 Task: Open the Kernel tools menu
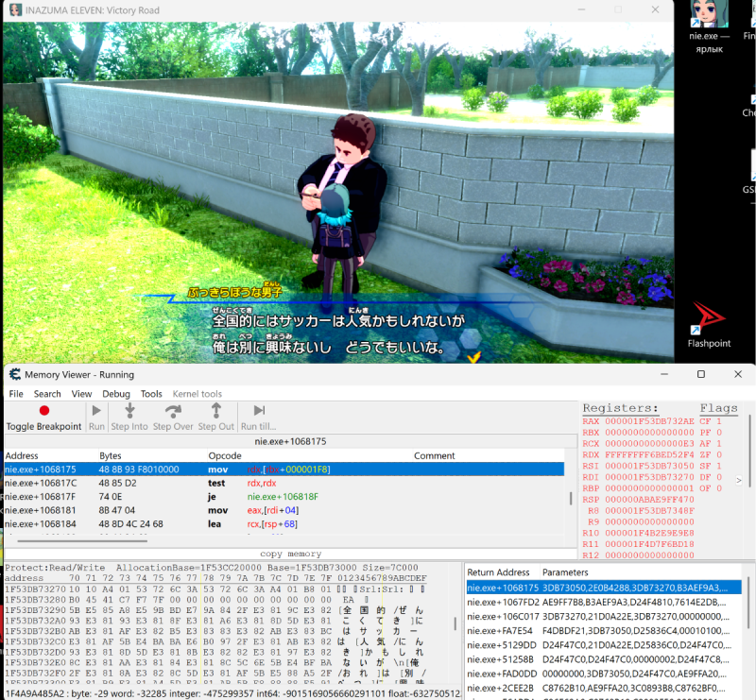click(198, 394)
